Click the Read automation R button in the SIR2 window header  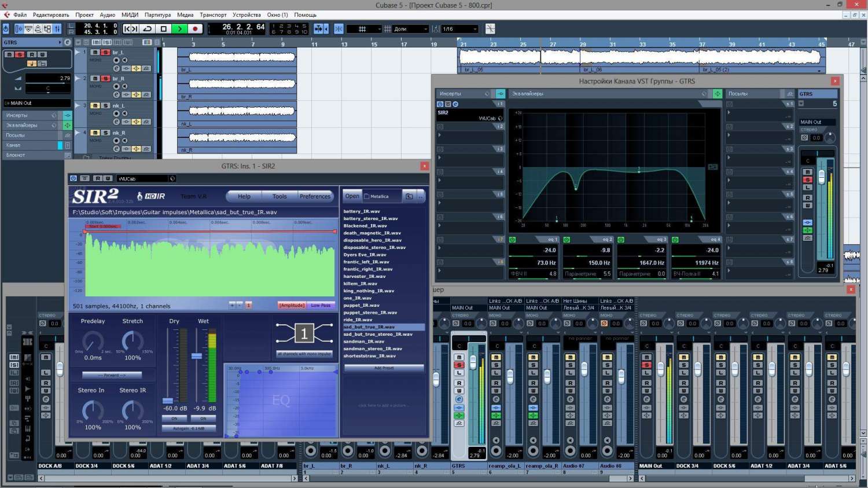pos(98,178)
